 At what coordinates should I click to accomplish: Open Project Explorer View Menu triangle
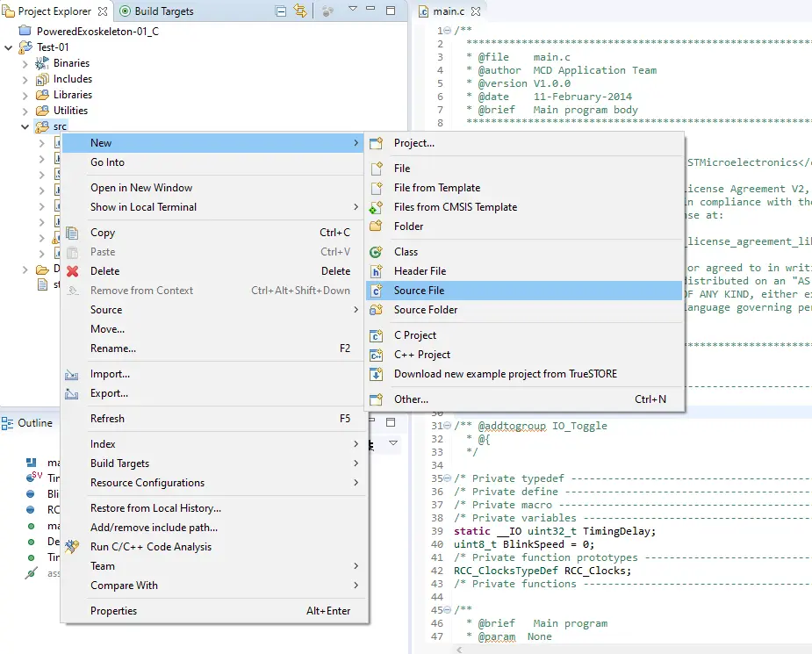[x=353, y=9]
